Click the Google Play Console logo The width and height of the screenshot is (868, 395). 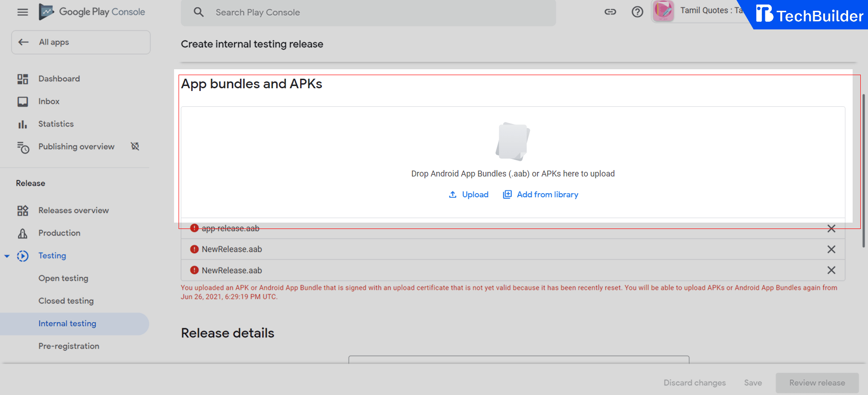(x=92, y=12)
